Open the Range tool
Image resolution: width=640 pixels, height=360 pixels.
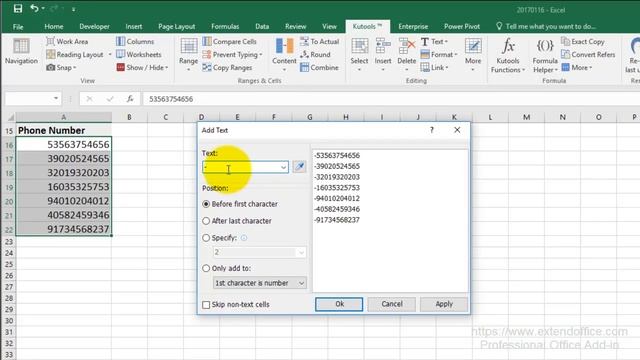pos(189,55)
